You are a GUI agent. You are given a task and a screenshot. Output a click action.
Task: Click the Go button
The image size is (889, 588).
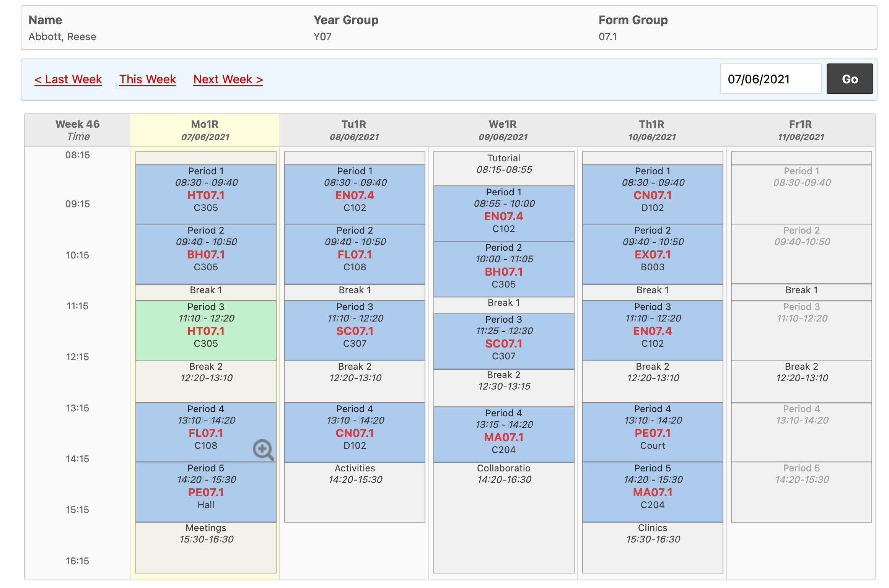849,79
